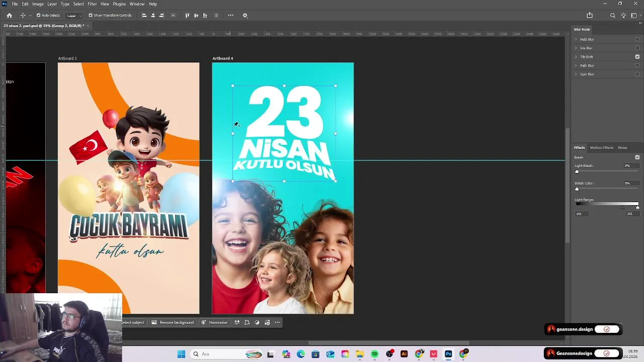Click the Remove background button
This screenshot has height=362, width=644.
click(x=173, y=322)
